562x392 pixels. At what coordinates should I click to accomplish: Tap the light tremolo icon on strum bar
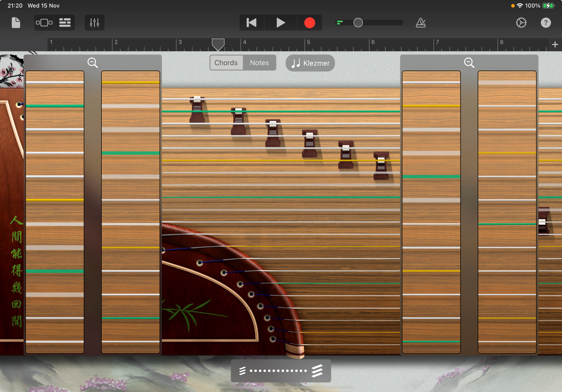coord(242,371)
